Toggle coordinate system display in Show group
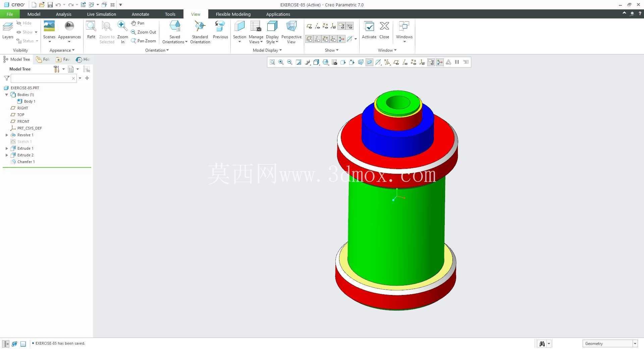The width and height of the screenshot is (644, 349). coord(333,26)
